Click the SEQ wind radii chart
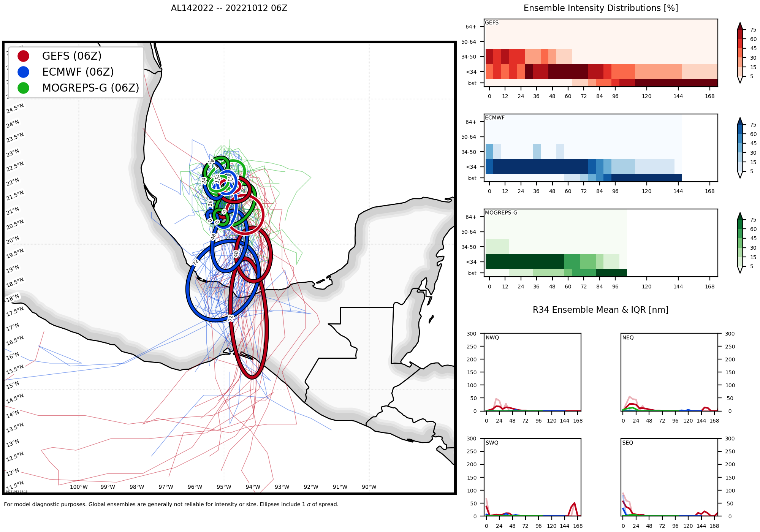Screen dimensions: 760x532 pos(669,477)
